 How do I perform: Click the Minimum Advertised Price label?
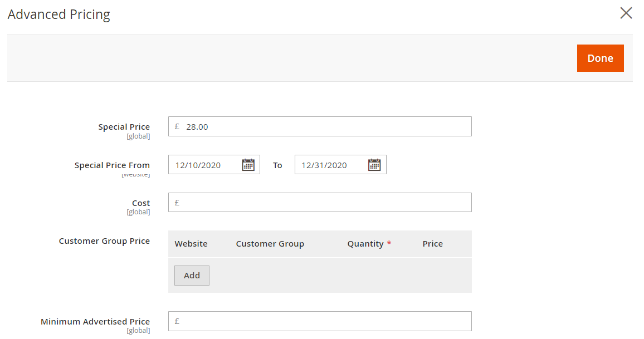click(95, 322)
